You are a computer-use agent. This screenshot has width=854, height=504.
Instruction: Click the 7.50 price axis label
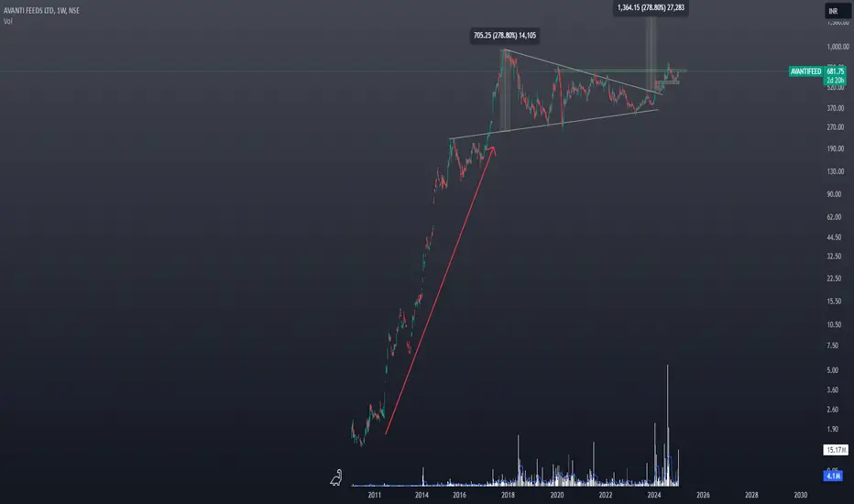833,345
